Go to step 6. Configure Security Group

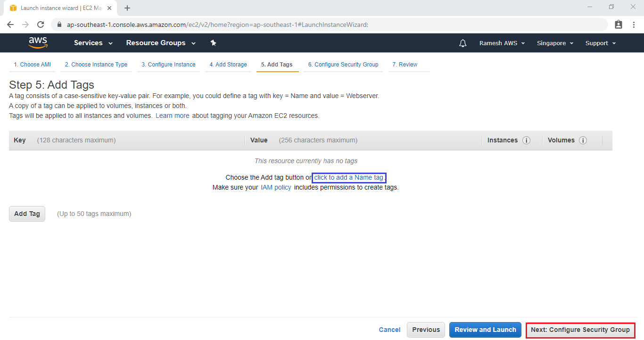coord(343,65)
